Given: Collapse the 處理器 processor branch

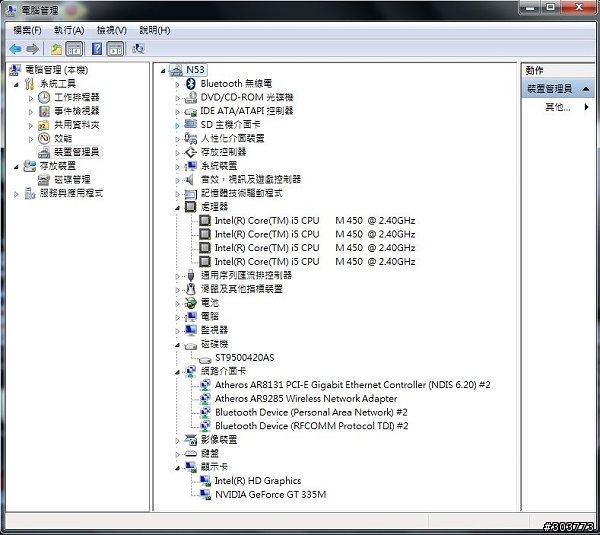Looking at the screenshot, I should [x=177, y=208].
